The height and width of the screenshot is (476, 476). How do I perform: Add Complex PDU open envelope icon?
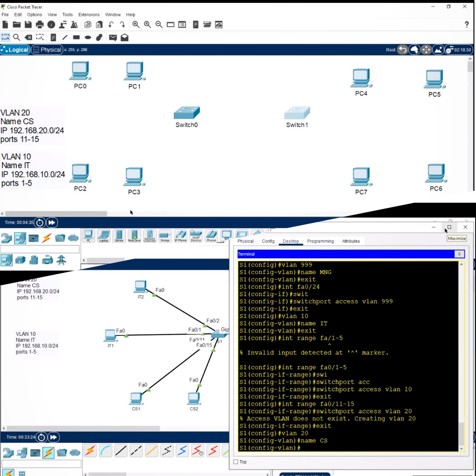click(125, 38)
